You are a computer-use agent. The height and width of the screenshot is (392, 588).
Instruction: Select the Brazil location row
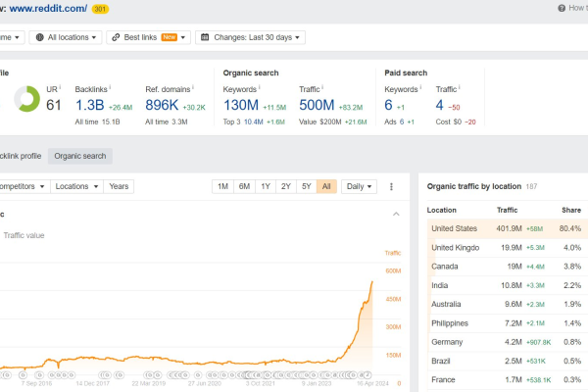click(508, 361)
